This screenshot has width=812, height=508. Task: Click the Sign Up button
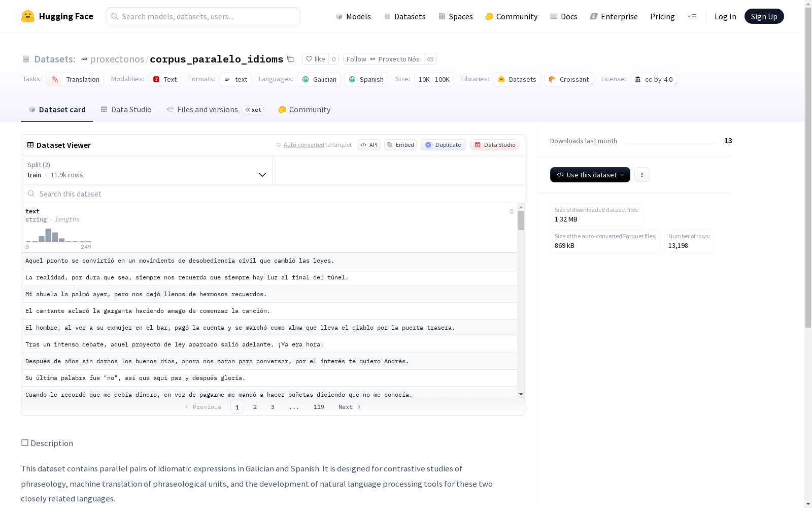(764, 16)
